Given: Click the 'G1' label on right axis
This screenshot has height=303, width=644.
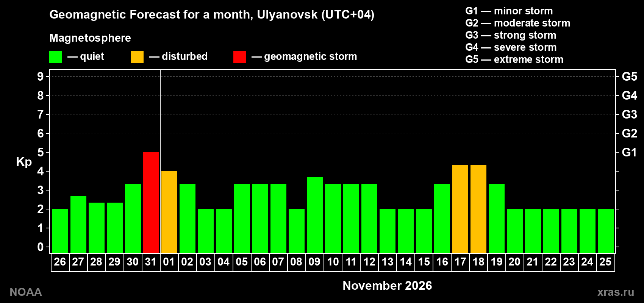Looking at the screenshot, I should tap(630, 152).
